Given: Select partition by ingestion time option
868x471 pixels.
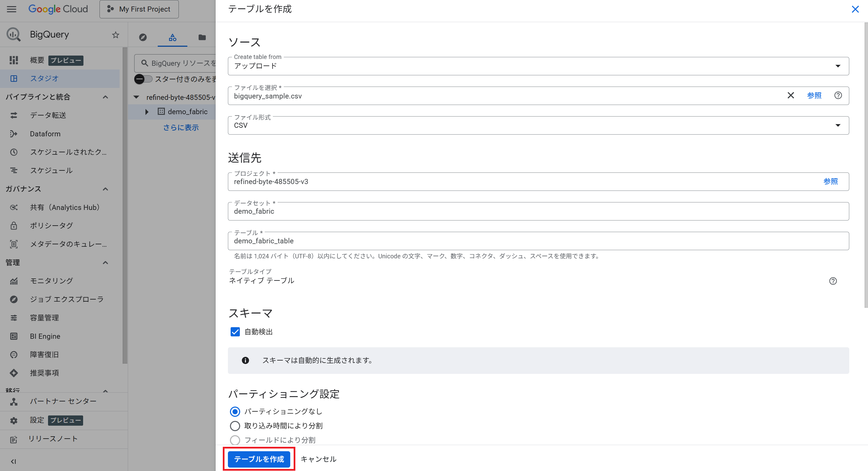Looking at the screenshot, I should click(x=235, y=426).
